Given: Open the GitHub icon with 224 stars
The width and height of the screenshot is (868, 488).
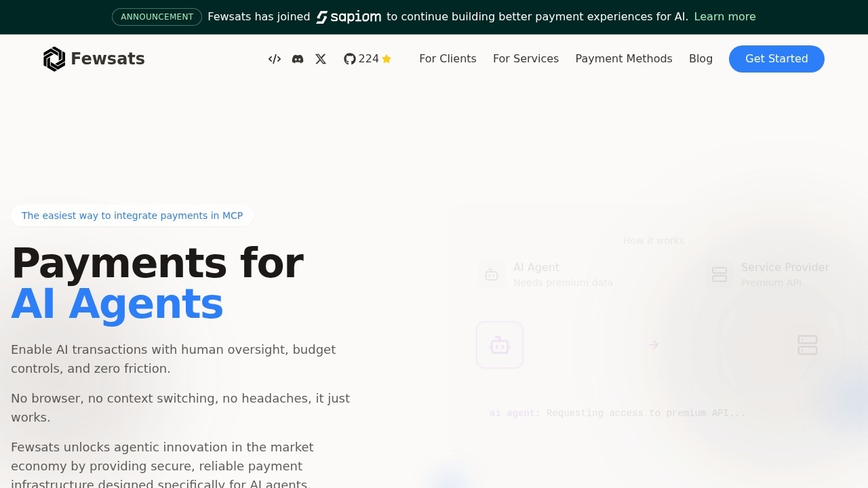Looking at the screenshot, I should point(350,59).
